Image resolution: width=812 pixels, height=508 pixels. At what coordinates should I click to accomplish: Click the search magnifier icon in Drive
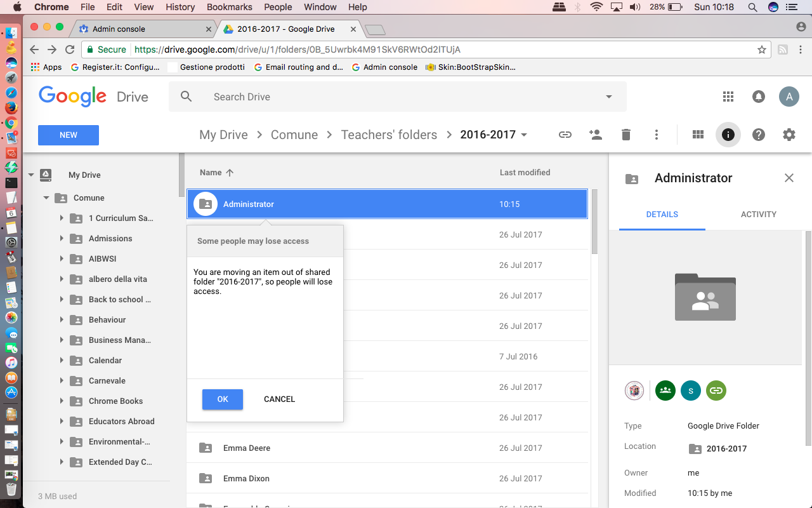186,97
